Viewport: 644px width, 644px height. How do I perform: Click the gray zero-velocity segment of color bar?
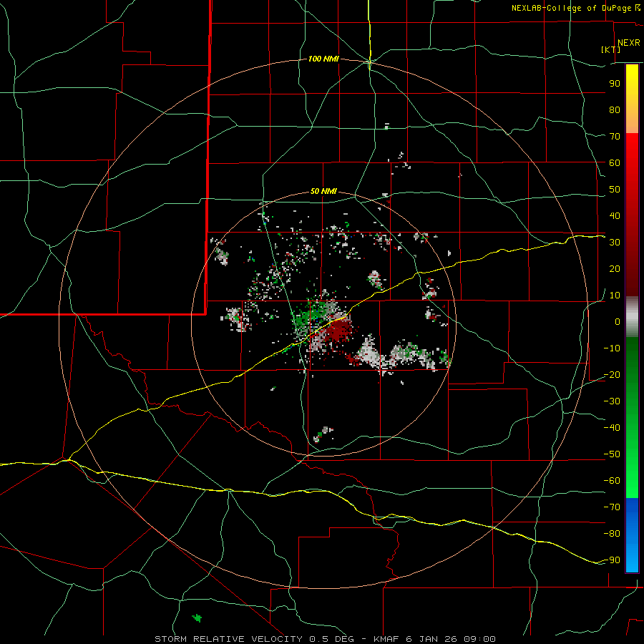(632, 317)
